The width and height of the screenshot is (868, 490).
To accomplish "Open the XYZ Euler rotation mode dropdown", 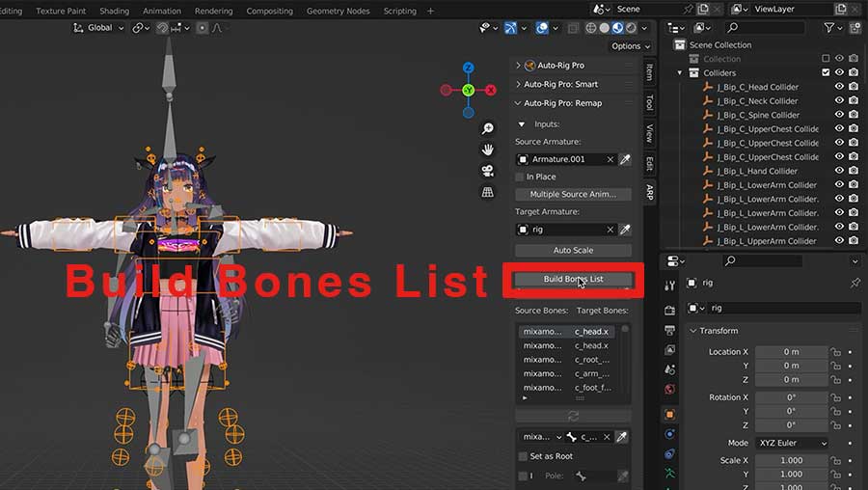I will [x=792, y=444].
